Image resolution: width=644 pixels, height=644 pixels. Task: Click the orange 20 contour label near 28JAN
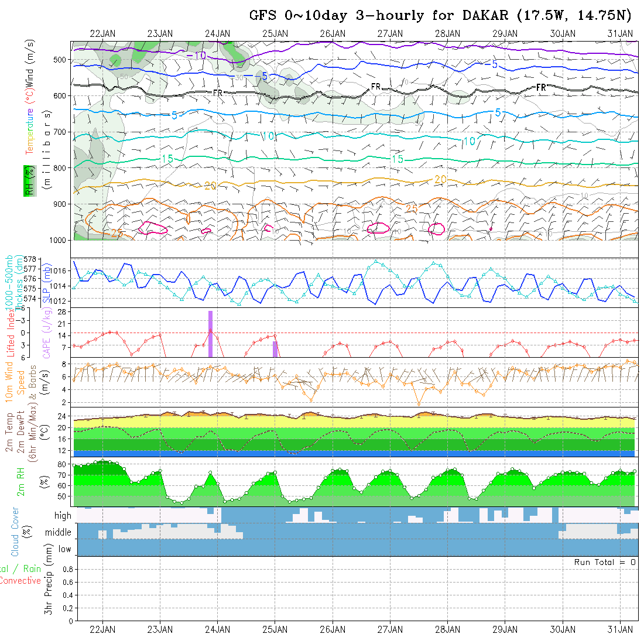coord(441,179)
